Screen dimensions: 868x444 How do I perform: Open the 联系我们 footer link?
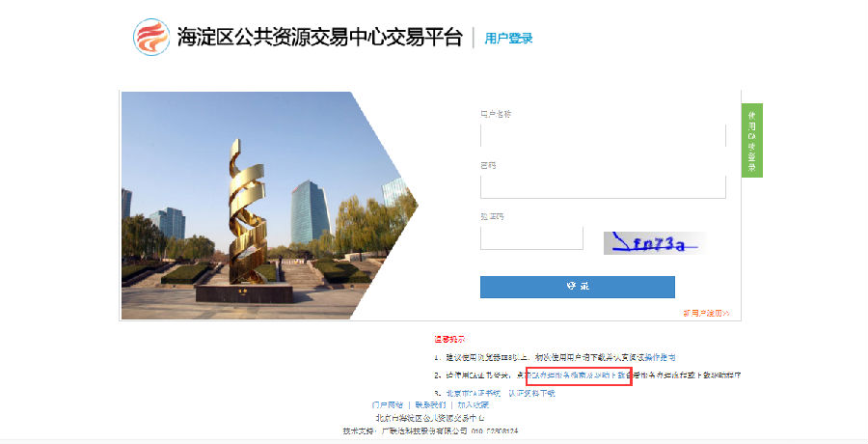pos(430,405)
